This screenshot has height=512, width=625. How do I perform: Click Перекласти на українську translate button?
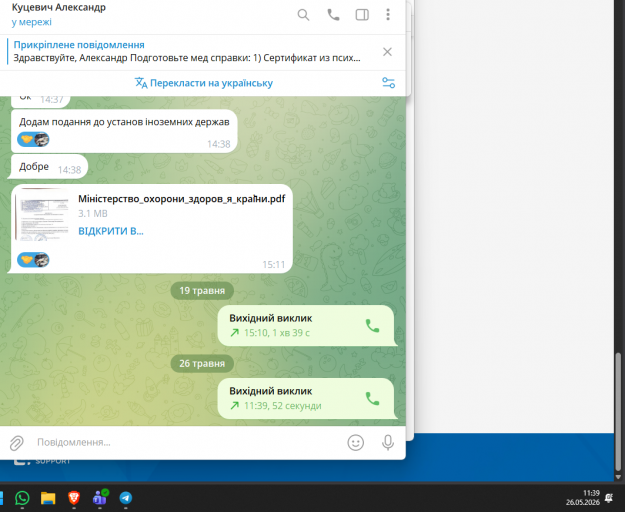click(x=204, y=83)
